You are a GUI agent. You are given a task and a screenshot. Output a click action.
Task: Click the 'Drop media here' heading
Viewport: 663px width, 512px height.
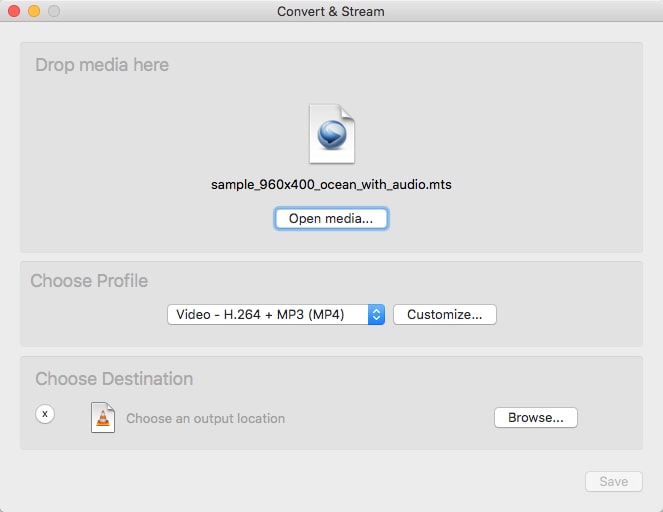102,65
